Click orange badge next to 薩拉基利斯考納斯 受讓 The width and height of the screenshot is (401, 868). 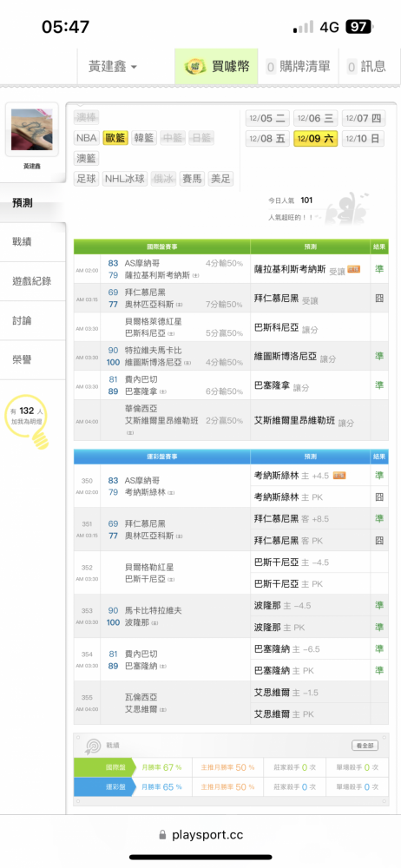[x=354, y=269]
